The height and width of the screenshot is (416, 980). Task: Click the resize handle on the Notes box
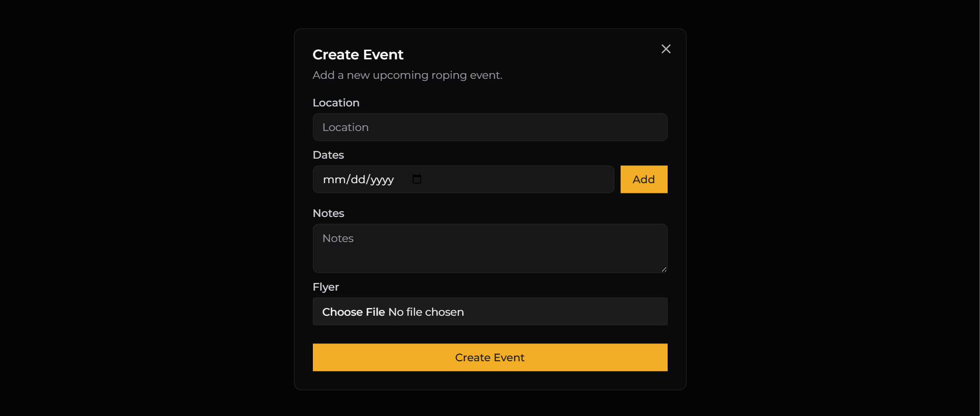coord(664,271)
